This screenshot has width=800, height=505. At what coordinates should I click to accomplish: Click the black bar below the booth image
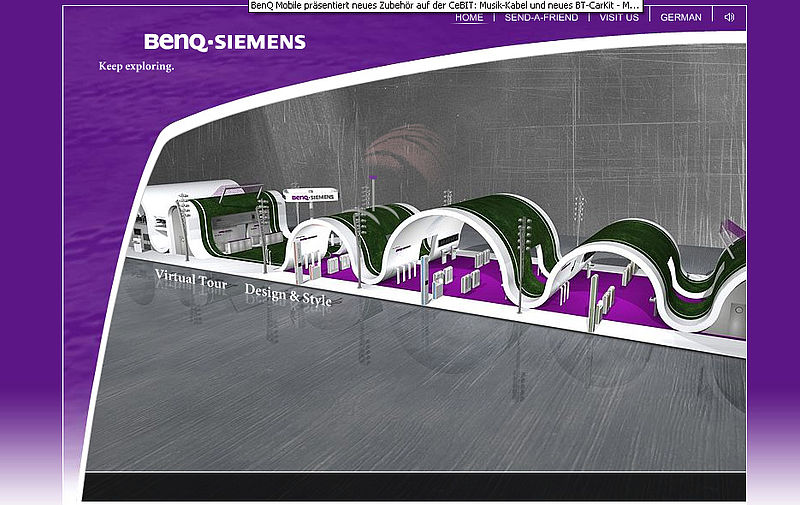(415, 487)
